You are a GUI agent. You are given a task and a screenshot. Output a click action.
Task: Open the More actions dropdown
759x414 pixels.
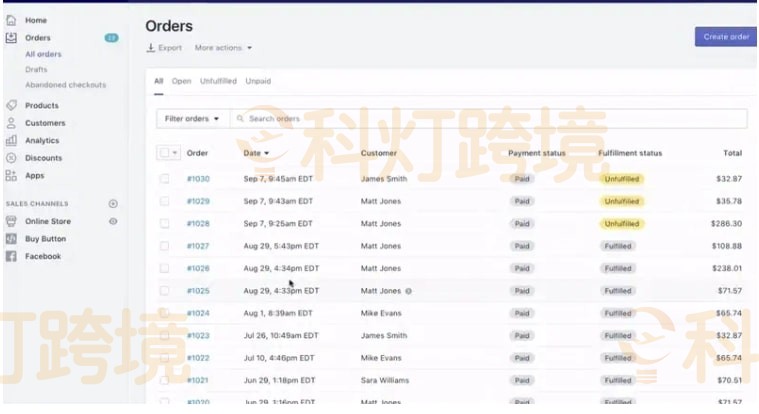coord(223,48)
